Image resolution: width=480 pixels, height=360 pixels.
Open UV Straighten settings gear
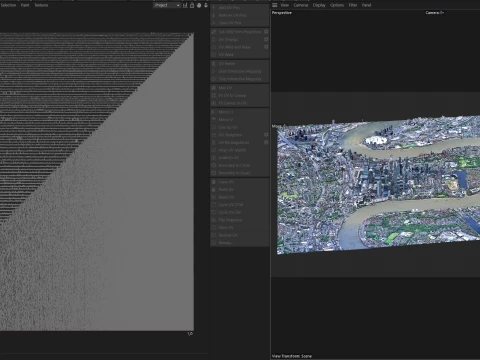[266, 135]
